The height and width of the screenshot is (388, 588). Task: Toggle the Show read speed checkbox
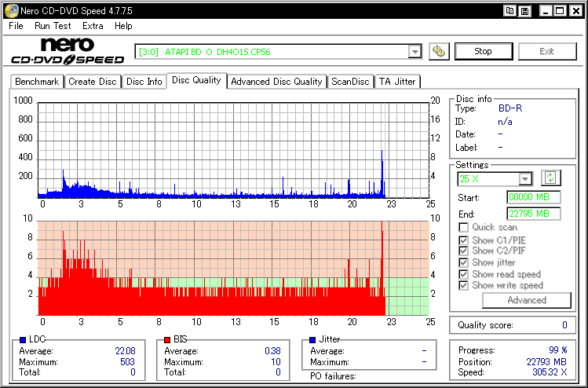(x=463, y=274)
